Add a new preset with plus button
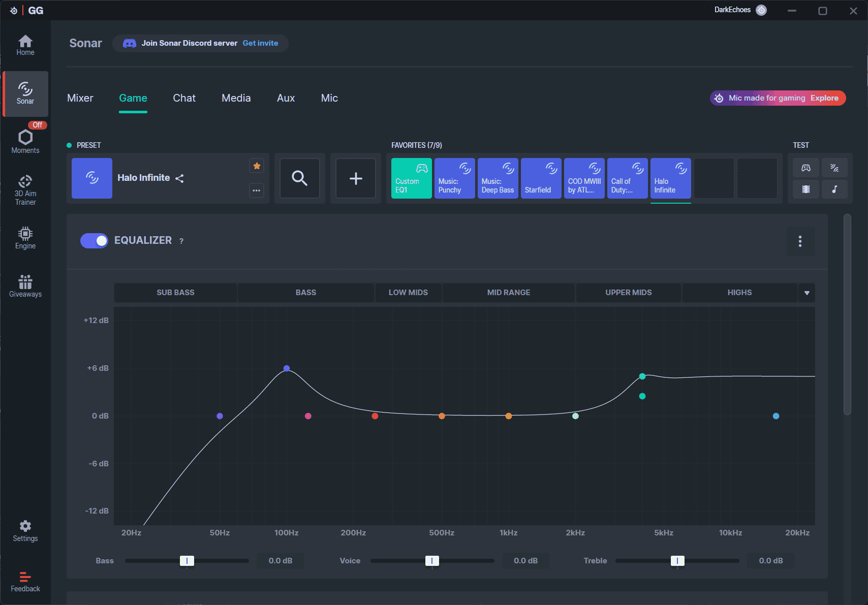Image resolution: width=868 pixels, height=605 pixels. [x=356, y=178]
